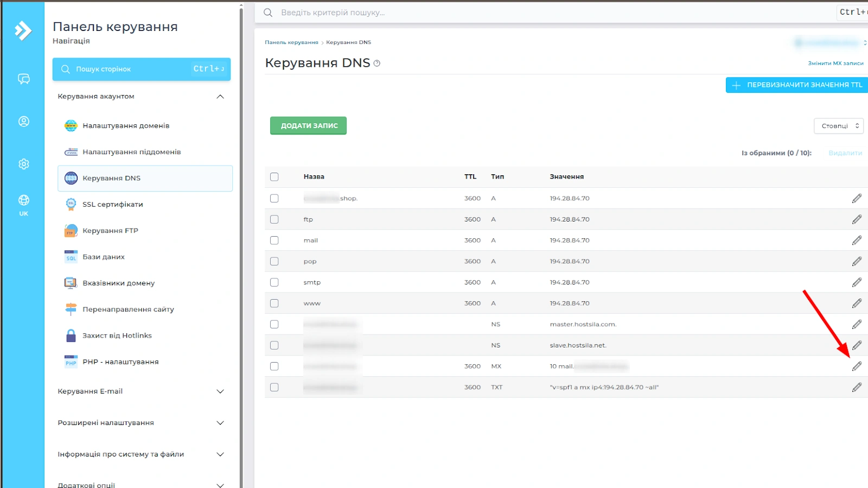
Task: Collapse the Керування акаунтом section
Action: [141, 97]
